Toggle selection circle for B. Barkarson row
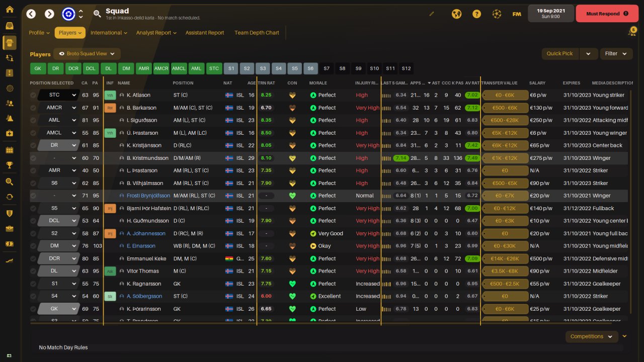Viewport: 644px width, 362px height. click(33, 108)
